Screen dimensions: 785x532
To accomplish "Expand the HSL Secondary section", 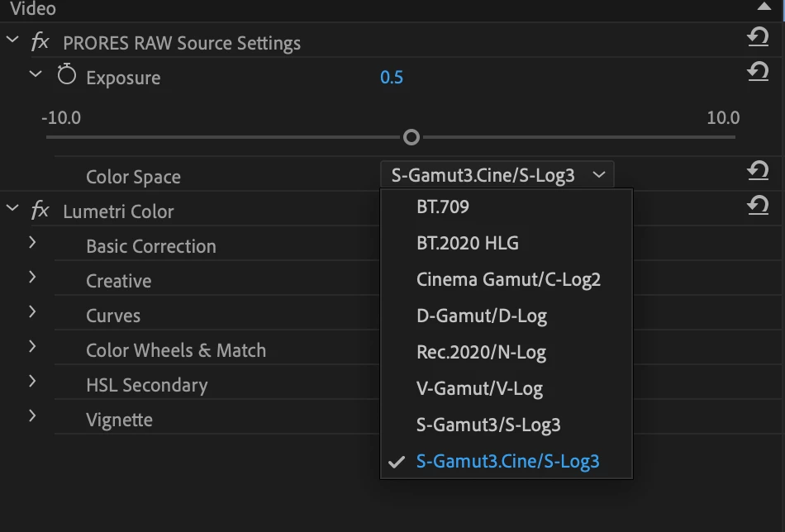I will click(32, 381).
